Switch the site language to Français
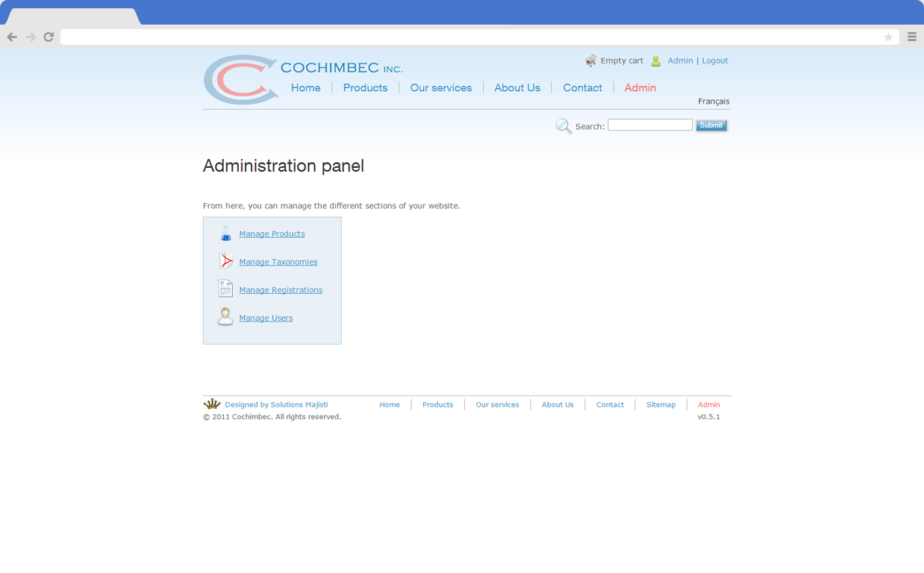 [x=714, y=101]
